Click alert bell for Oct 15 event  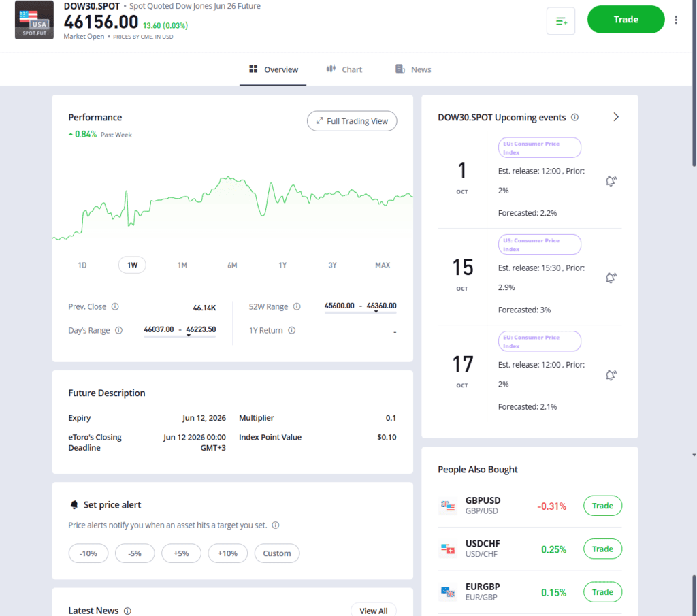(611, 278)
